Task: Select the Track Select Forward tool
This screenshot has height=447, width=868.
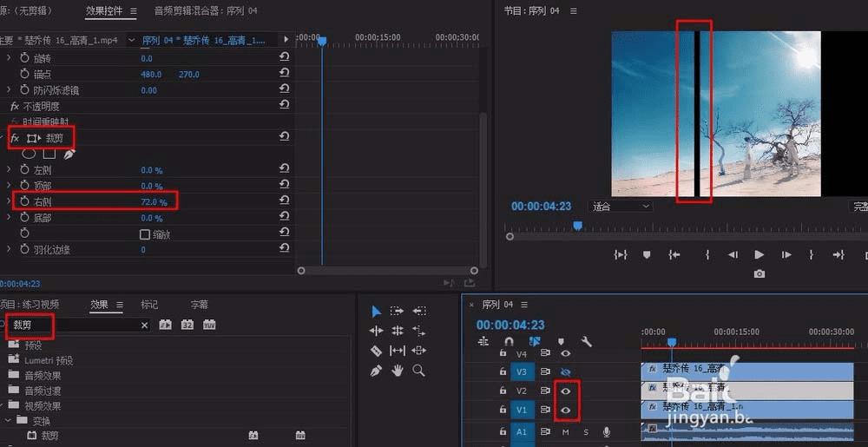Action: (x=397, y=311)
